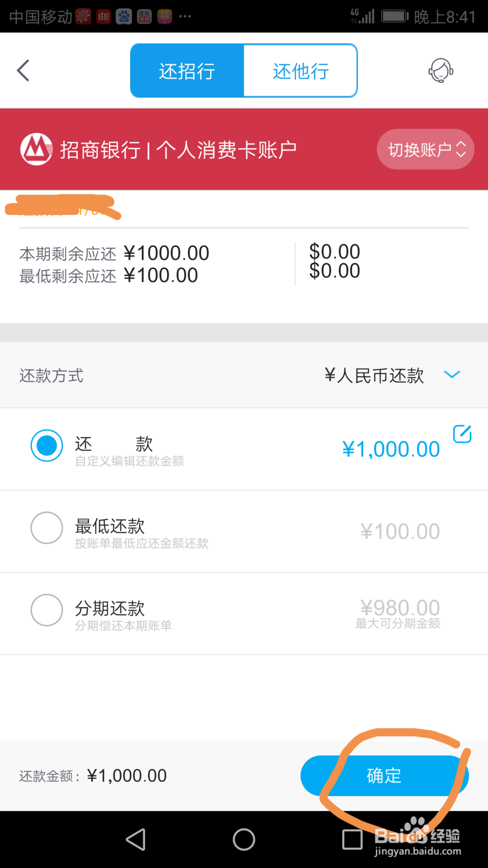This screenshot has width=488, height=868.
Task: Tap Android home circle button
Action: [244, 840]
